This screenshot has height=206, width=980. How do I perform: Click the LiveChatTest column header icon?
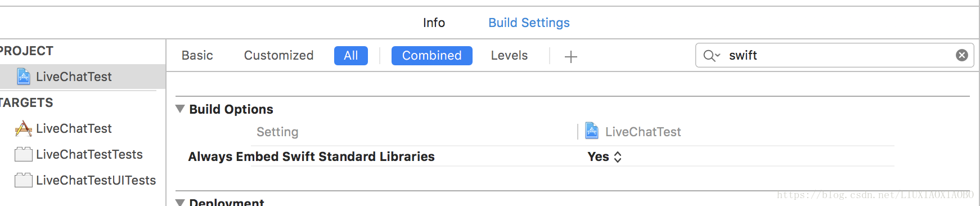592,131
